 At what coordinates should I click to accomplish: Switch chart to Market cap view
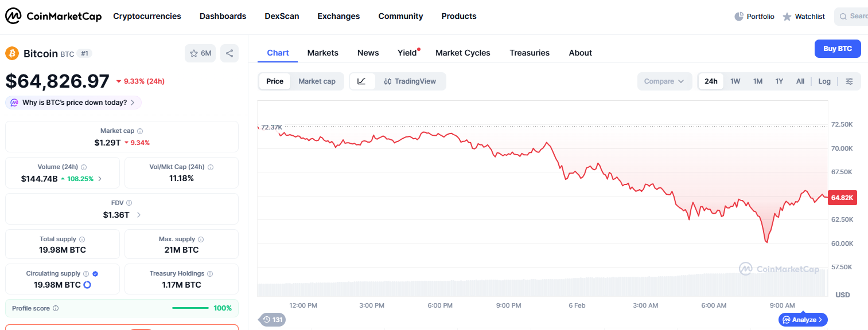click(317, 81)
